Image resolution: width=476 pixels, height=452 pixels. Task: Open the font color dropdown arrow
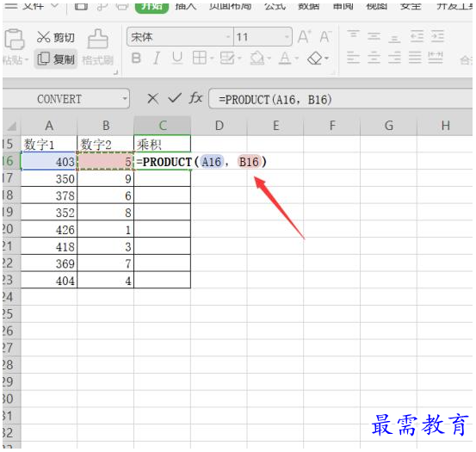click(x=297, y=58)
